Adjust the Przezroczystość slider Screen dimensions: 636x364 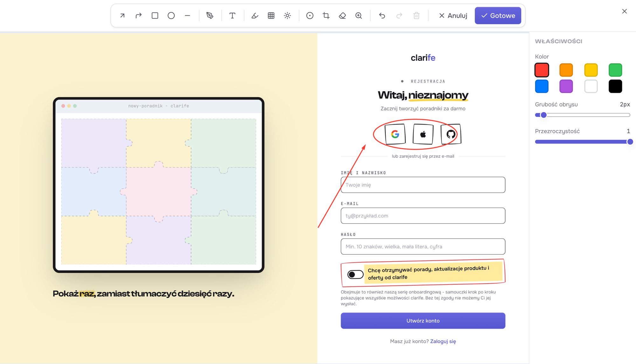(583, 142)
